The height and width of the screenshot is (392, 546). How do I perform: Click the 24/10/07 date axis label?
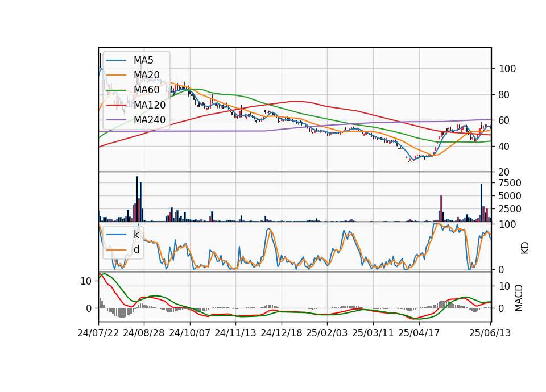click(190, 333)
